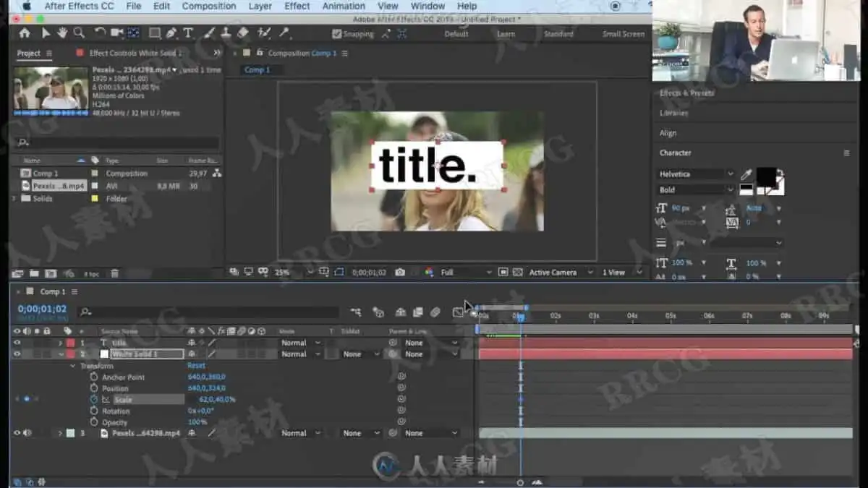868x488 pixels.
Task: Select the Roto Brush tool
Action: [264, 33]
